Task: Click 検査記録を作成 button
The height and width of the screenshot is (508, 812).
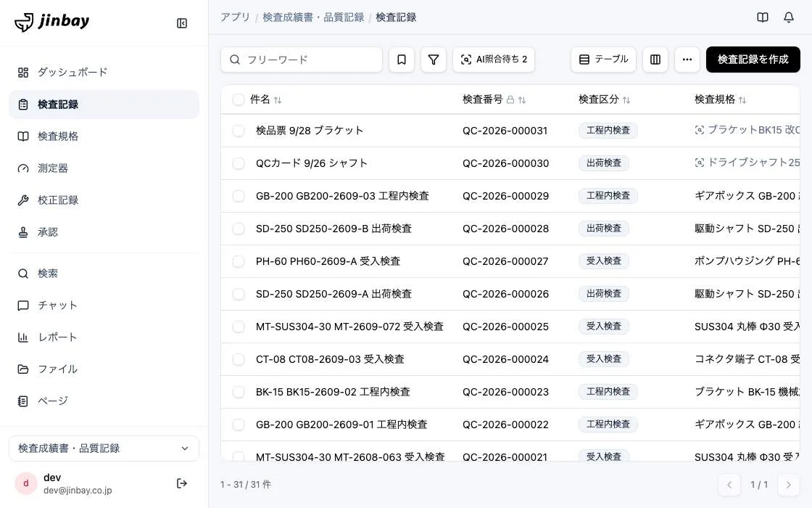Action: pyautogui.click(x=753, y=60)
